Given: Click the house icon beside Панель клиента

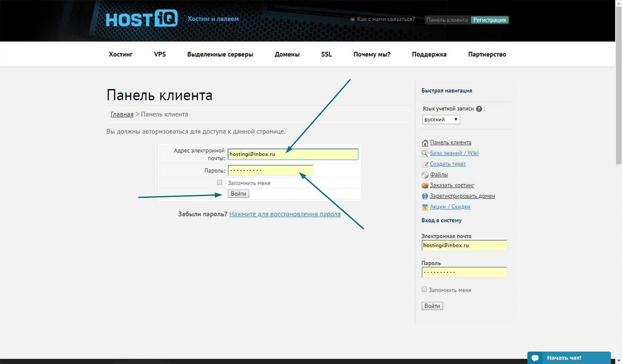Looking at the screenshot, I should click(x=425, y=143).
